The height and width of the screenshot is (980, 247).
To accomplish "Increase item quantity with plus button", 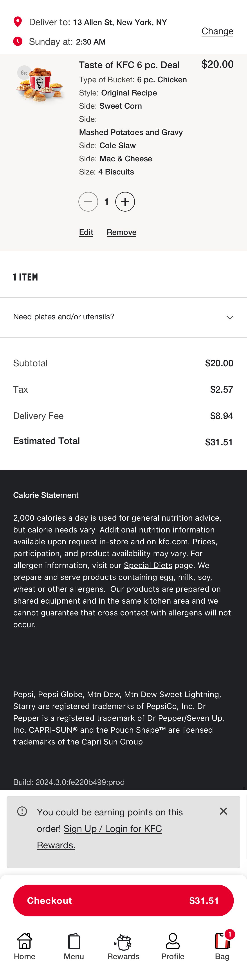I will click(x=125, y=202).
